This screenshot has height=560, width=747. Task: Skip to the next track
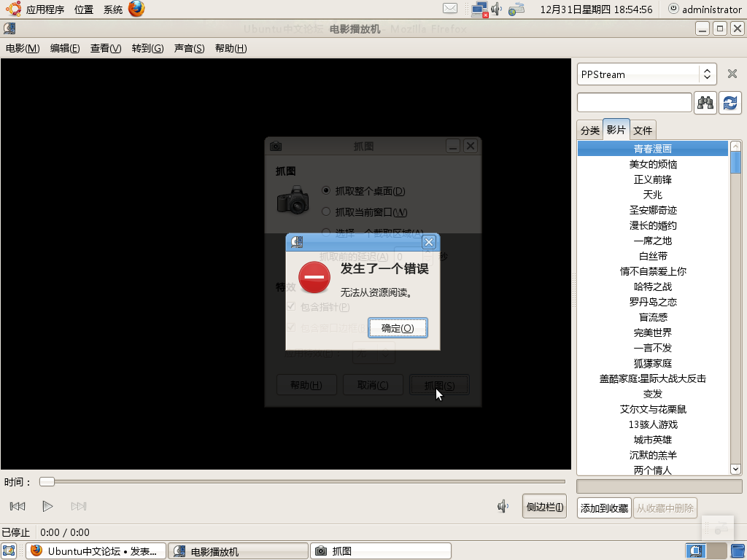[x=79, y=506]
